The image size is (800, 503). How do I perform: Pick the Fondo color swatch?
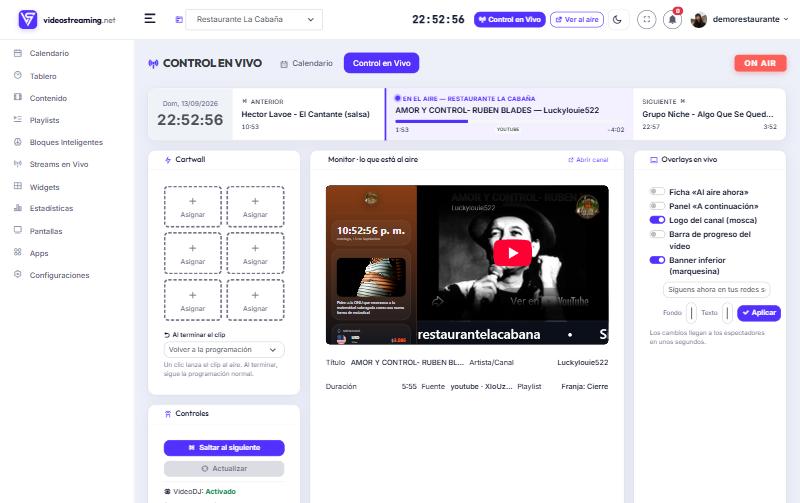click(691, 313)
